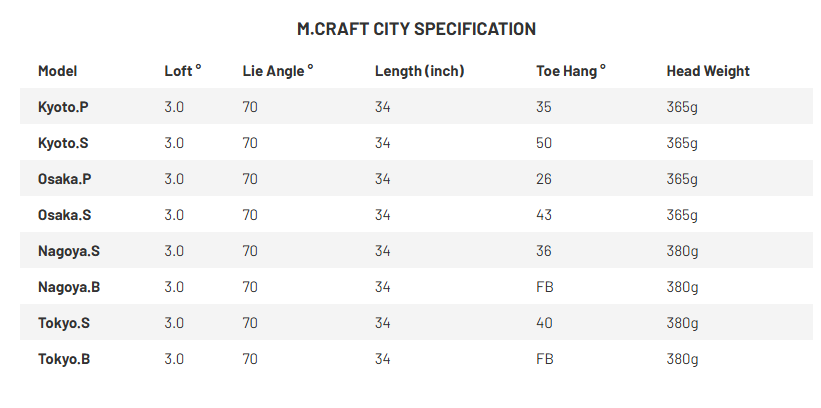Click the Nagoya.B model name
The width and height of the screenshot is (821, 408).
pos(69,287)
